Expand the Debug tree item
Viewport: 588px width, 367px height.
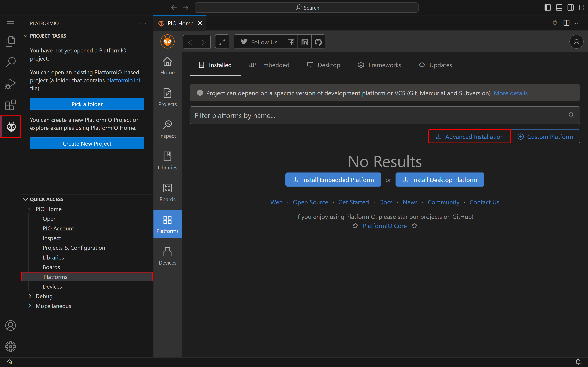pos(44,296)
